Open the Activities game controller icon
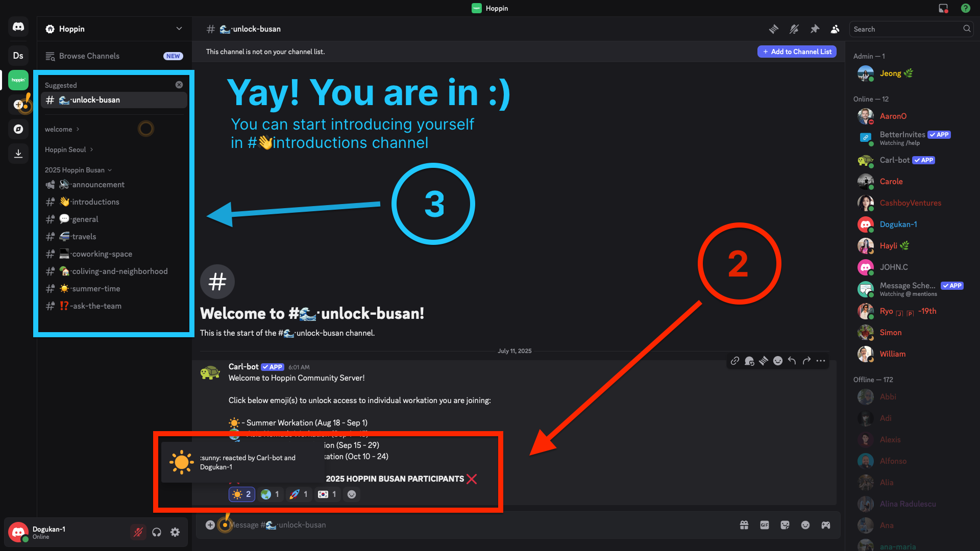 [x=826, y=525]
